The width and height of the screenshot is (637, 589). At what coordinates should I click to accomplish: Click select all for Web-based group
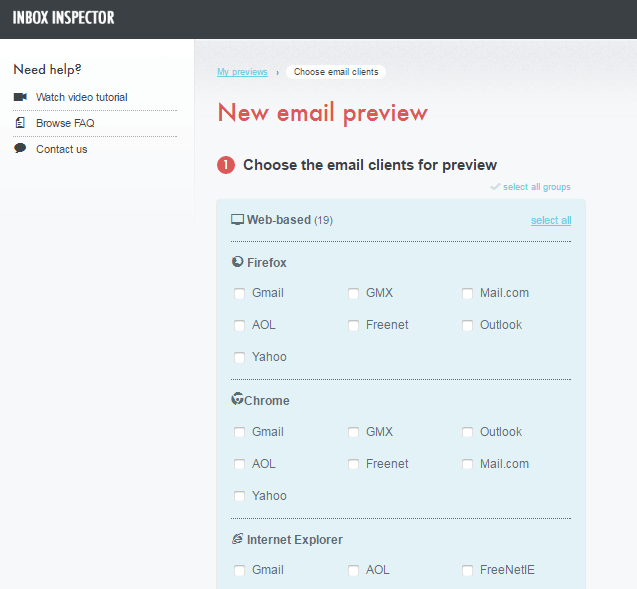click(x=551, y=220)
